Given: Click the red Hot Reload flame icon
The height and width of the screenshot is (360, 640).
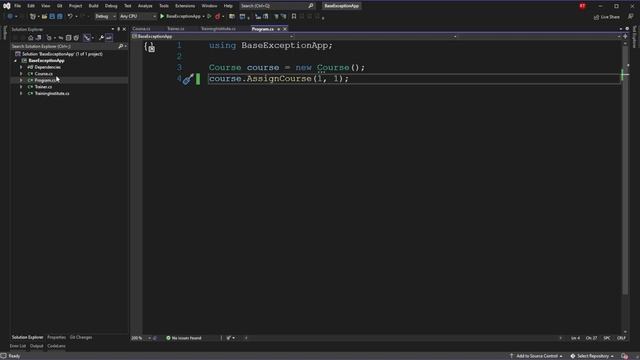Looking at the screenshot, I should click(218, 16).
